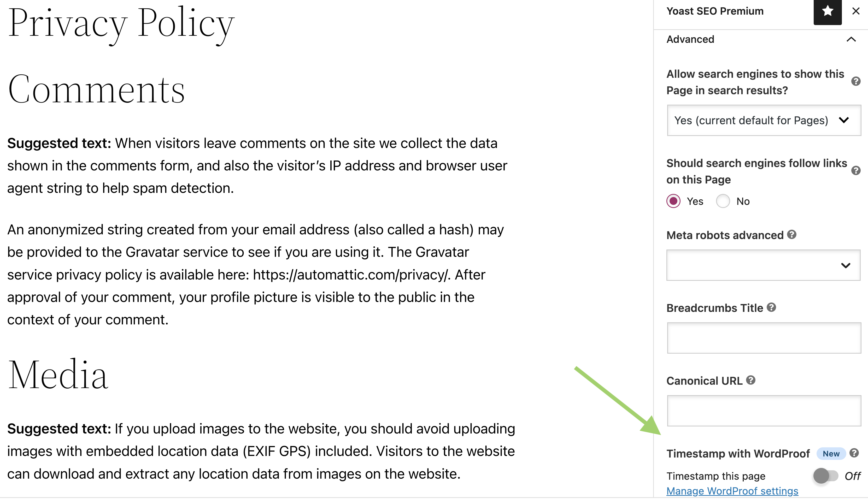Click into the Canonical URL field
The image size is (868, 499).
coord(764,411)
